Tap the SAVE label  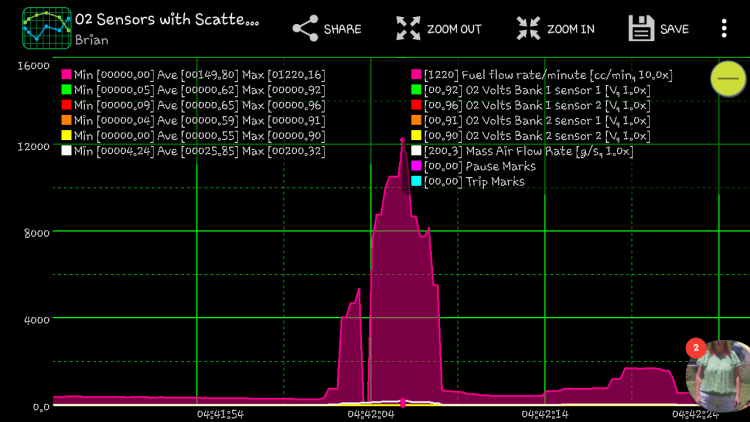674,29
